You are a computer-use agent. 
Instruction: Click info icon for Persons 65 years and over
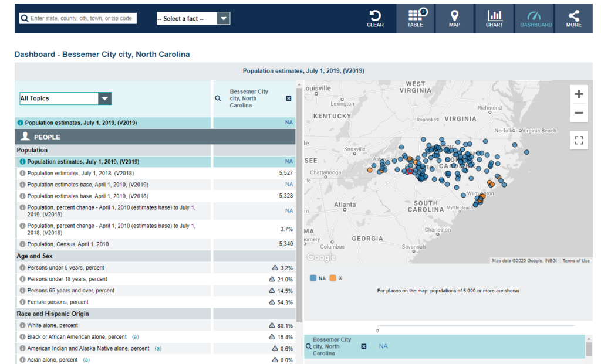[x=23, y=291]
